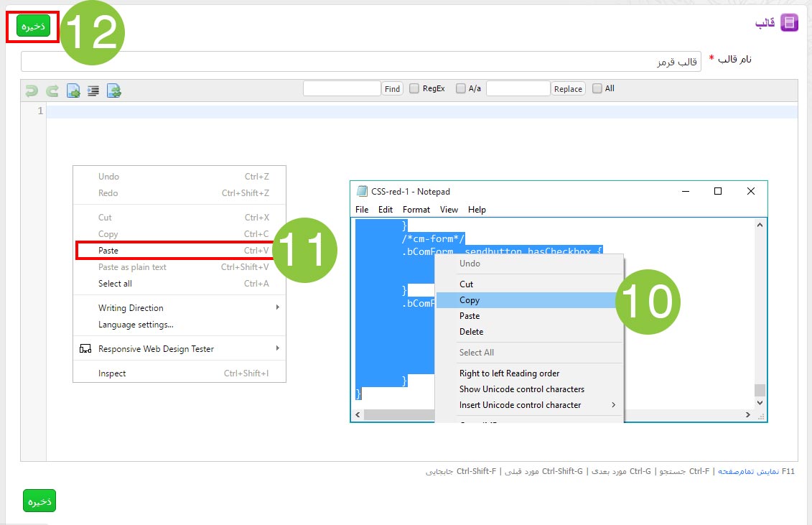This screenshot has width=812, height=525.
Task: Click line 1 in the code editor
Action: tap(421, 111)
